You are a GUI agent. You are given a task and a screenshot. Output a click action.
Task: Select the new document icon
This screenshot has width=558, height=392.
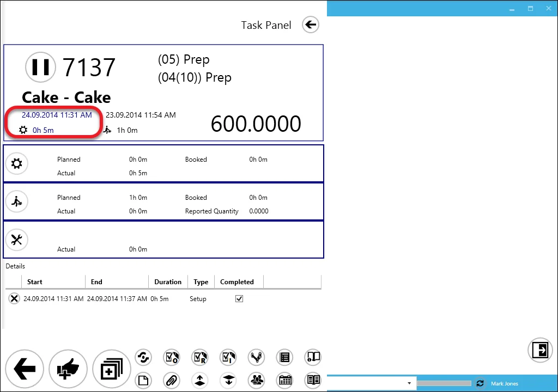143,380
